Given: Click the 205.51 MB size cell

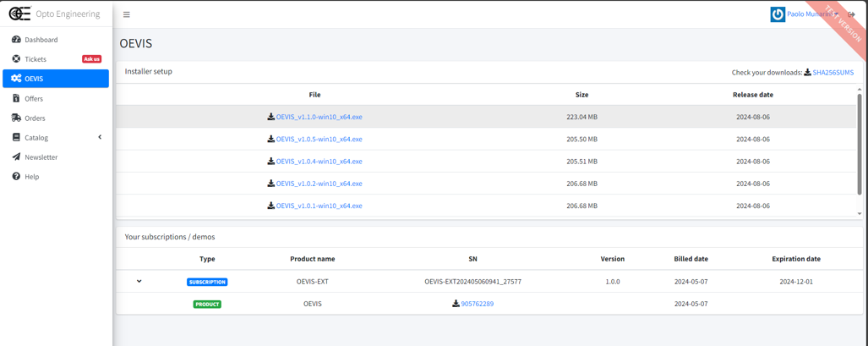Looking at the screenshot, I should coord(581,162).
